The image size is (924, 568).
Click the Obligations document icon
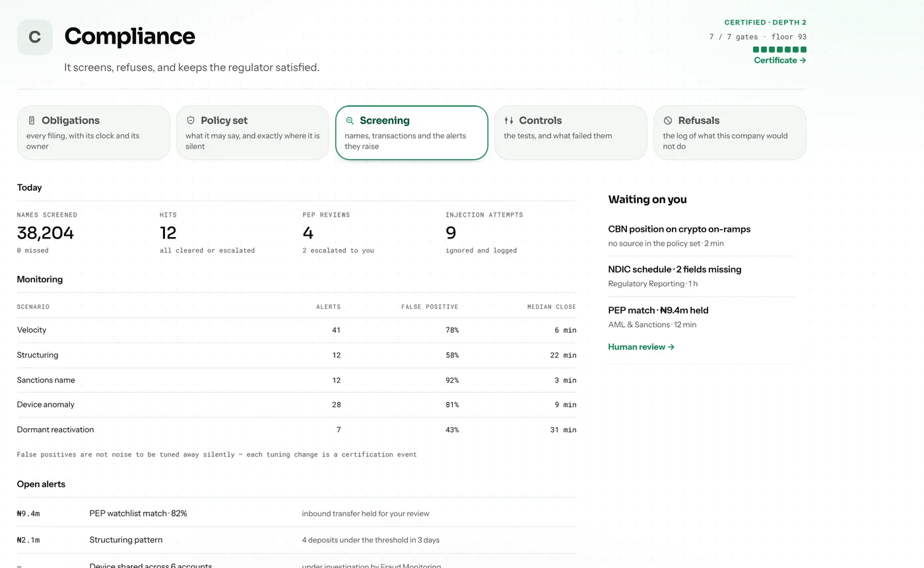(x=32, y=121)
